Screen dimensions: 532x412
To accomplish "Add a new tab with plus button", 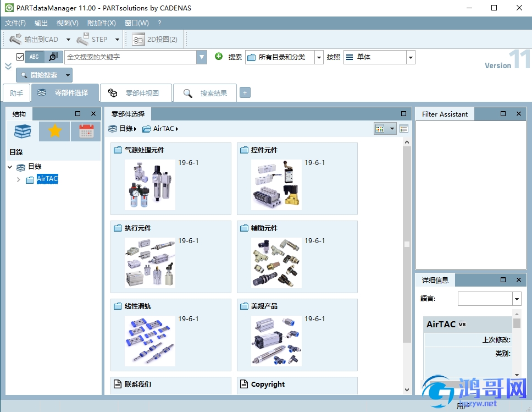I will click(x=245, y=92).
